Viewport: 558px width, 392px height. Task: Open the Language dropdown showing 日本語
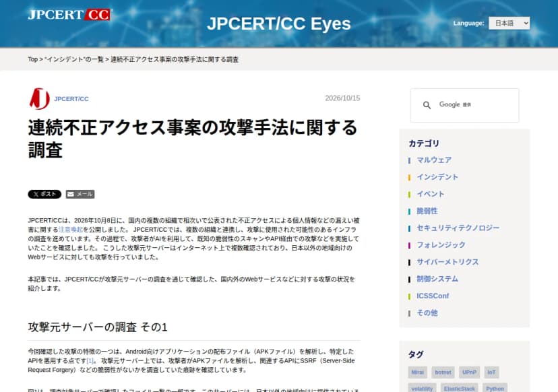(x=509, y=23)
